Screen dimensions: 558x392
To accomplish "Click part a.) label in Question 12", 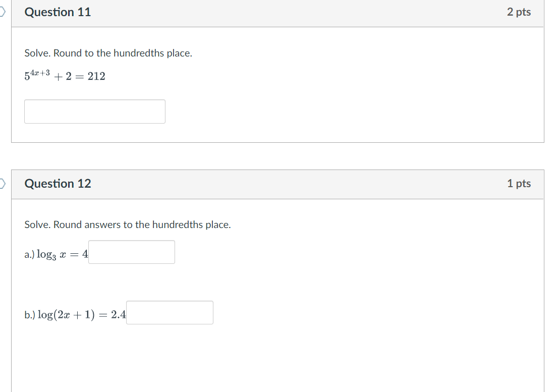I will click(30, 254).
